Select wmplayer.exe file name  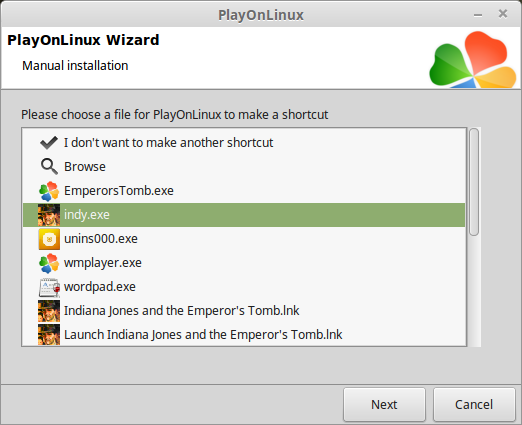point(103,263)
